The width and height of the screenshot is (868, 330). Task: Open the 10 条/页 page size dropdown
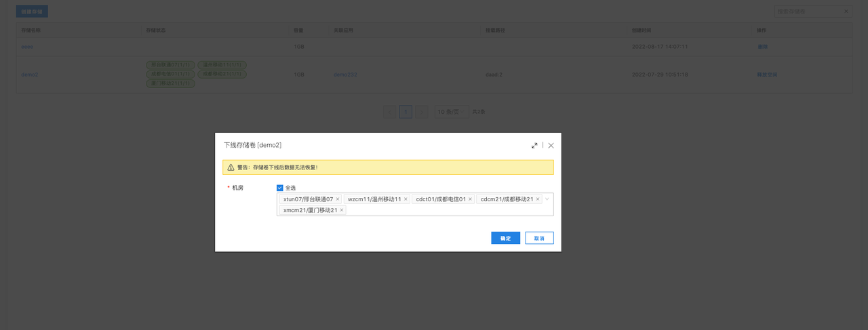tap(451, 112)
